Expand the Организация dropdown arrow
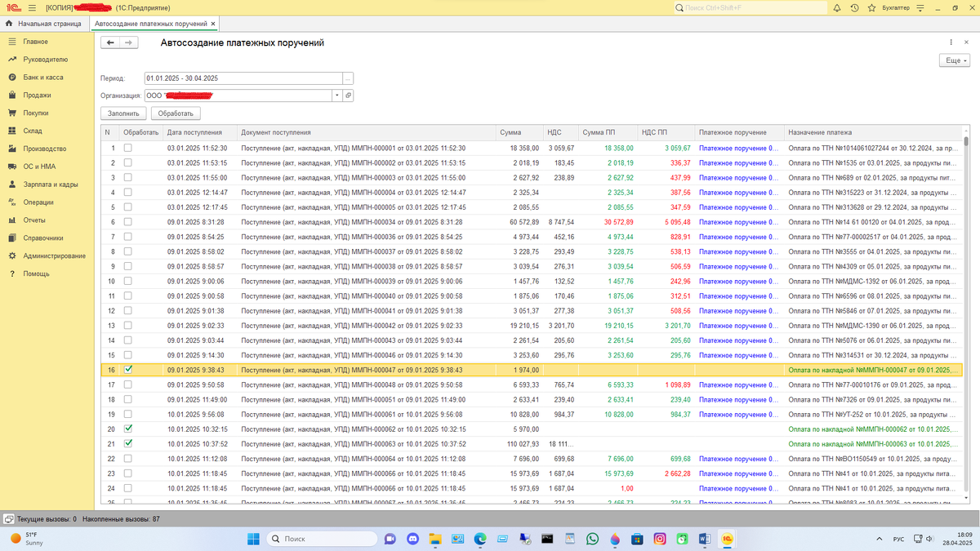 point(336,96)
